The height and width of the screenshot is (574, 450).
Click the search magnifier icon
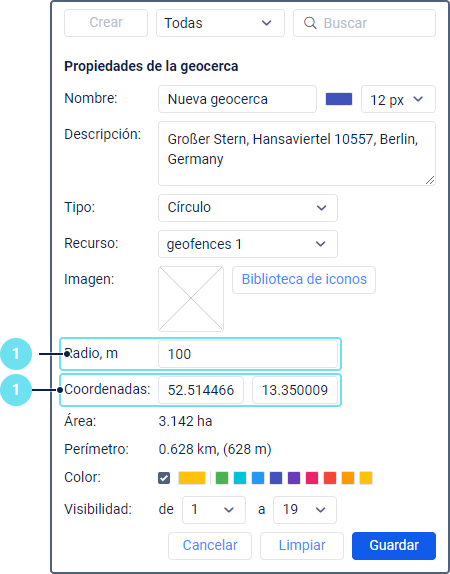pos(310,23)
